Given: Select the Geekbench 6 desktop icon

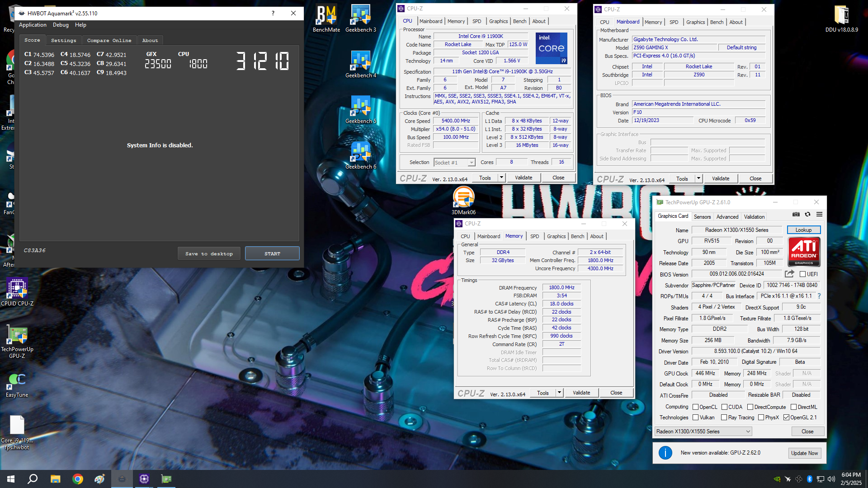Looking at the screenshot, I should point(361,155).
